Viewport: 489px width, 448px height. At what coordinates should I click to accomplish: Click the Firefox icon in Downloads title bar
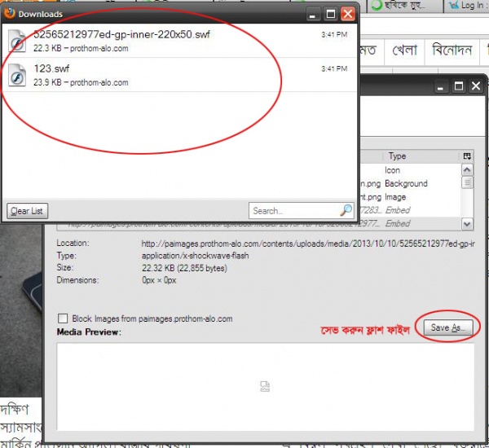point(10,13)
